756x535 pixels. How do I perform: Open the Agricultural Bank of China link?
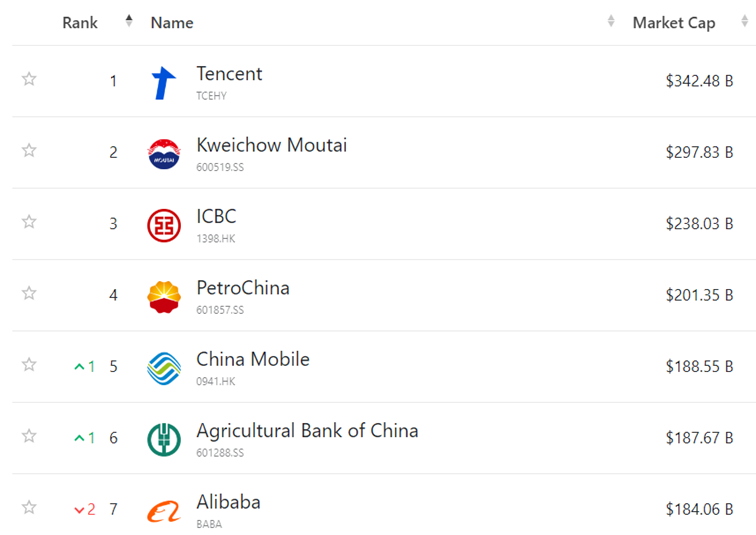point(307,431)
